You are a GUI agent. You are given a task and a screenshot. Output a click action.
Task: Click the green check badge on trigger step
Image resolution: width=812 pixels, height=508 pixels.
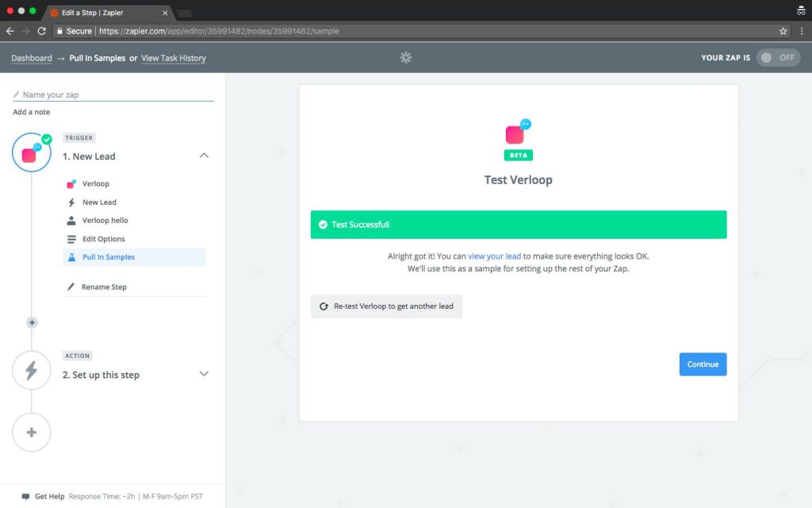coord(47,139)
